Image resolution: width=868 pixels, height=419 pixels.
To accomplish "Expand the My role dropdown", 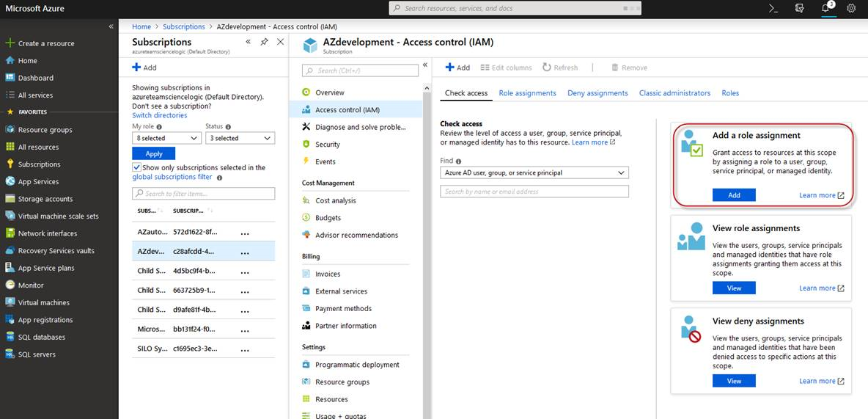I will point(166,138).
